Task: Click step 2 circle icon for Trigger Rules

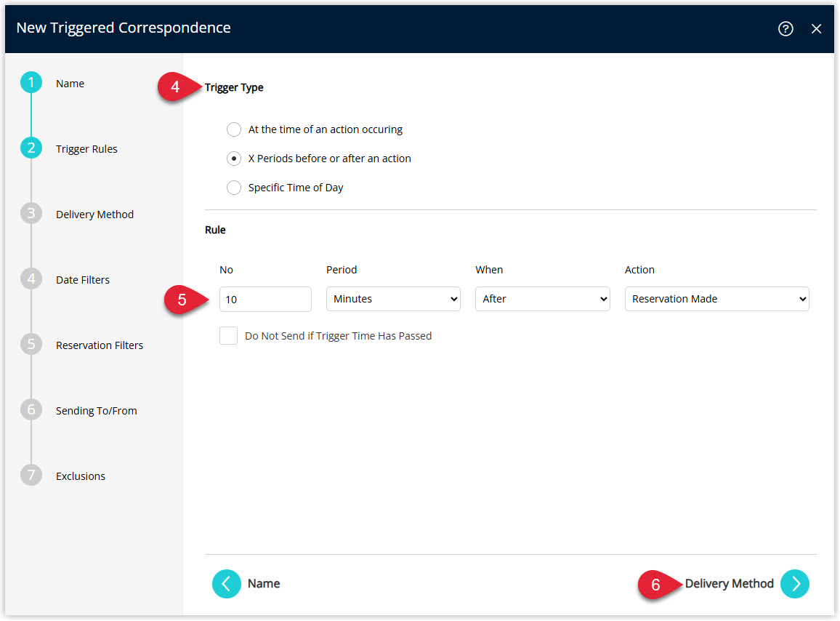Action: point(31,148)
